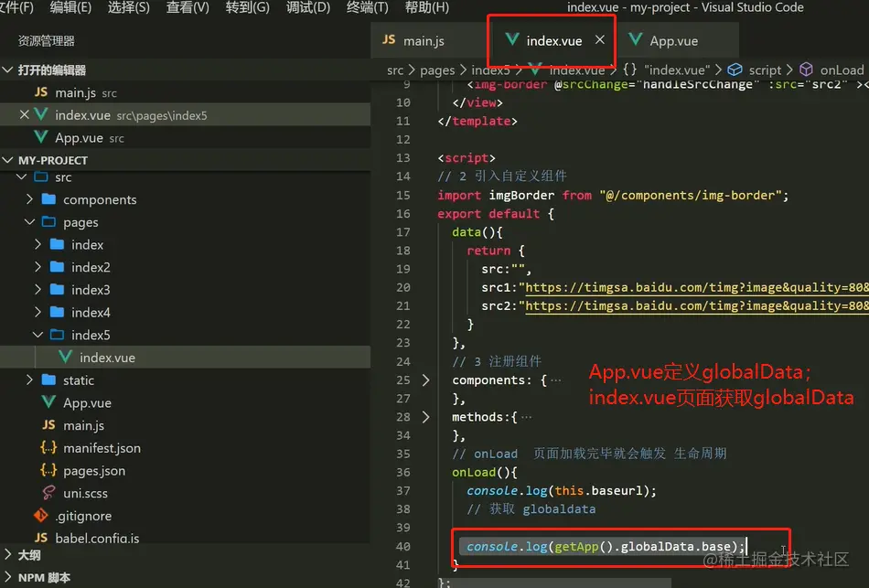Click the components folder icon
The height and width of the screenshot is (588, 869).
click(48, 199)
